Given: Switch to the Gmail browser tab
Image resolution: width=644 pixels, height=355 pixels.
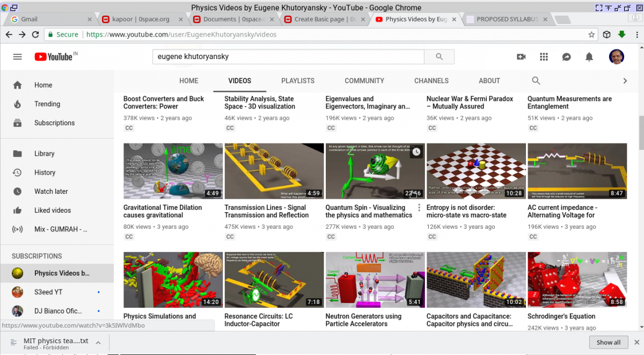Looking at the screenshot, I should [x=51, y=19].
